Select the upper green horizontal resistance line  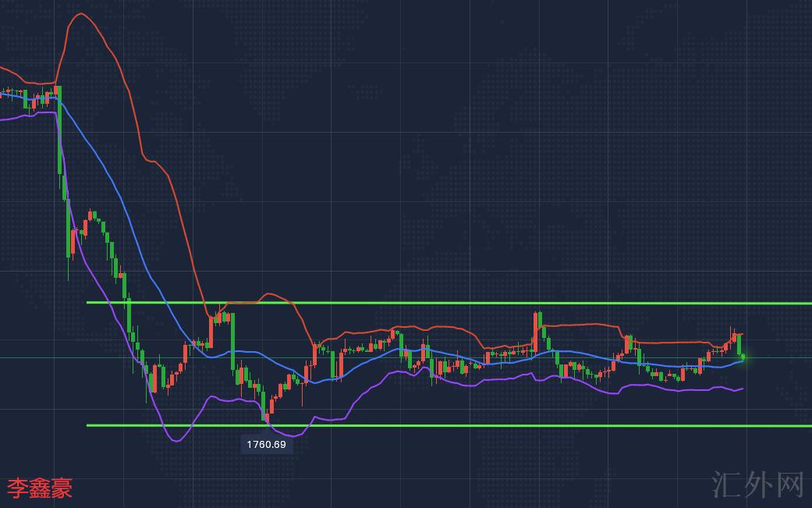tap(468, 303)
